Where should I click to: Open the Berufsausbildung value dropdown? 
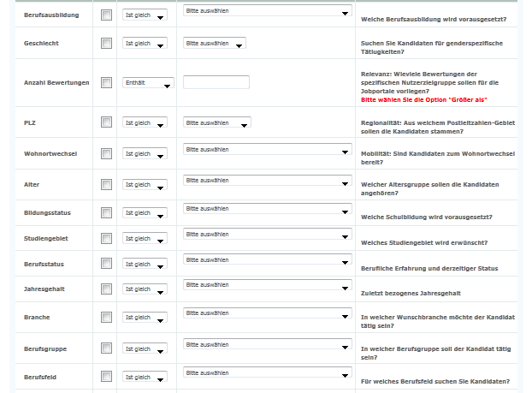268,12
